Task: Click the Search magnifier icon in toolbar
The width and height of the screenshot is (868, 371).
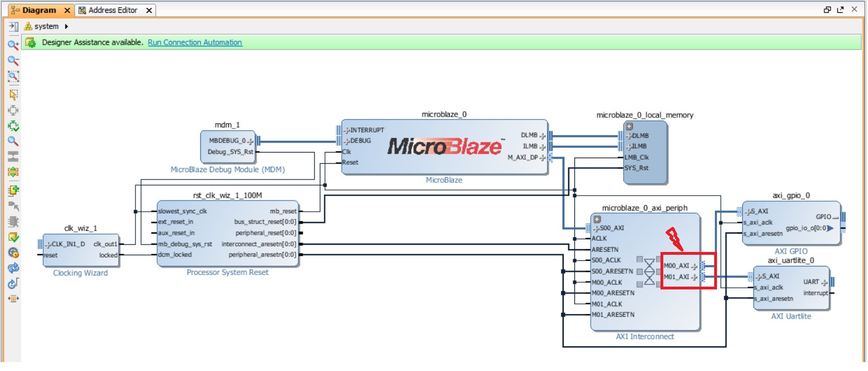Action: click(13, 142)
